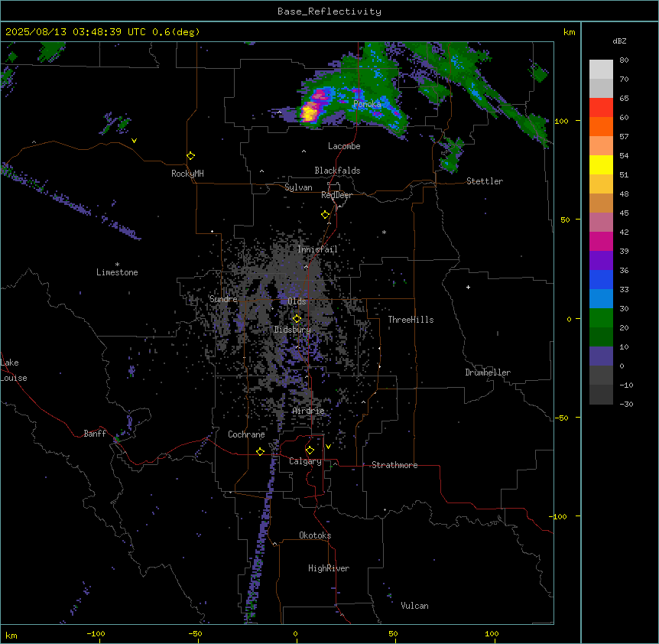Click the HighRiver label
The image size is (659, 644).
coord(329,568)
